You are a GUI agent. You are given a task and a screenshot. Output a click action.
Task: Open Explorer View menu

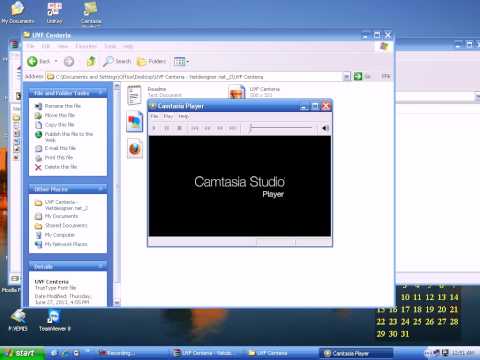[x=63, y=46]
